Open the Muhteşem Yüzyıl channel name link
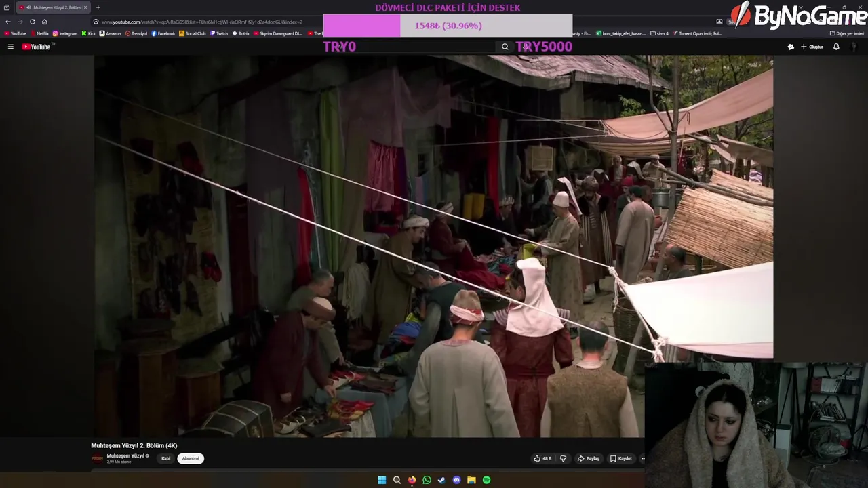 tap(126, 455)
